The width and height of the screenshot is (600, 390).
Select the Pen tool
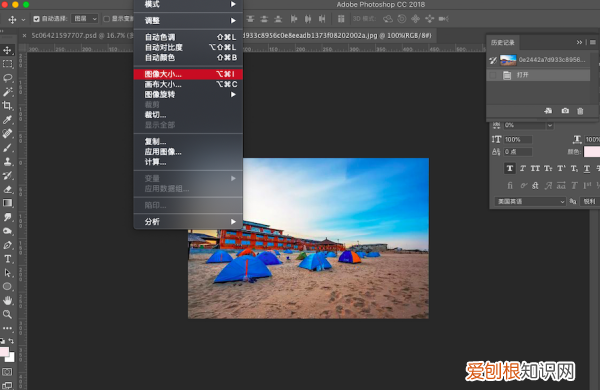click(7, 245)
